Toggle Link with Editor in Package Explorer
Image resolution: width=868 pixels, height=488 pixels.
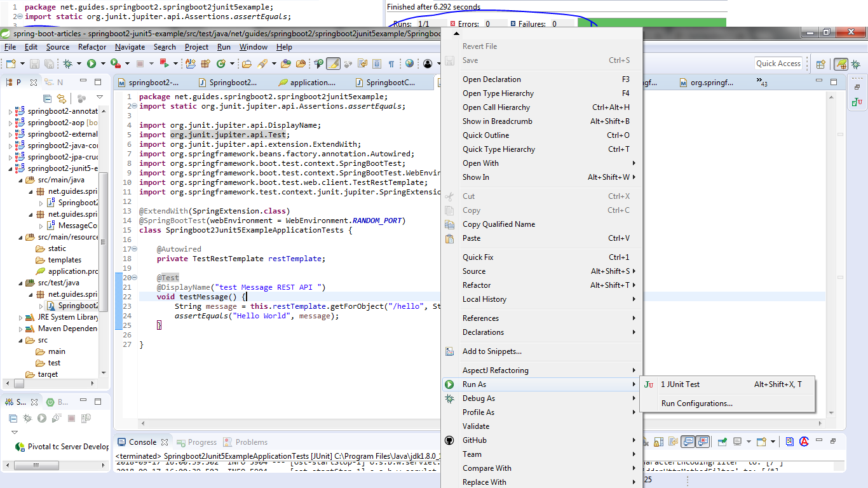point(62,98)
